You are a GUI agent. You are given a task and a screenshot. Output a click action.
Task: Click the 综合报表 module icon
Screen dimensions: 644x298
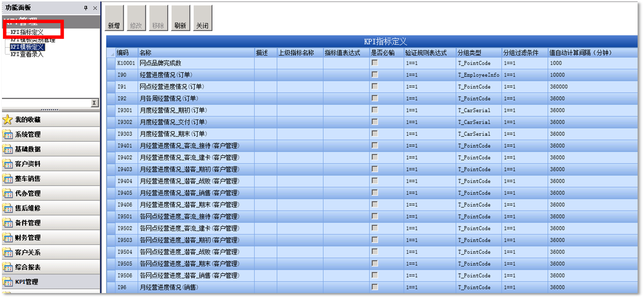pyautogui.click(x=8, y=267)
